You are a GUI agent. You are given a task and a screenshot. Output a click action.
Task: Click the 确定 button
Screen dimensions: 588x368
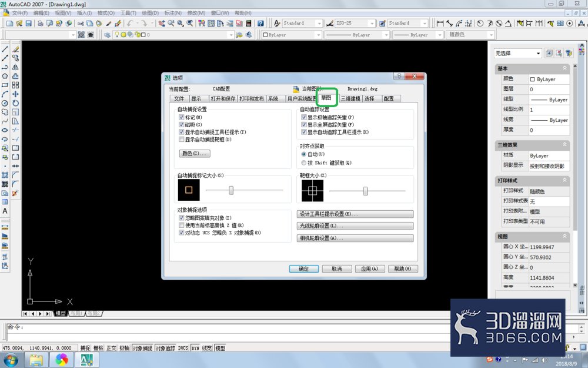coord(304,269)
